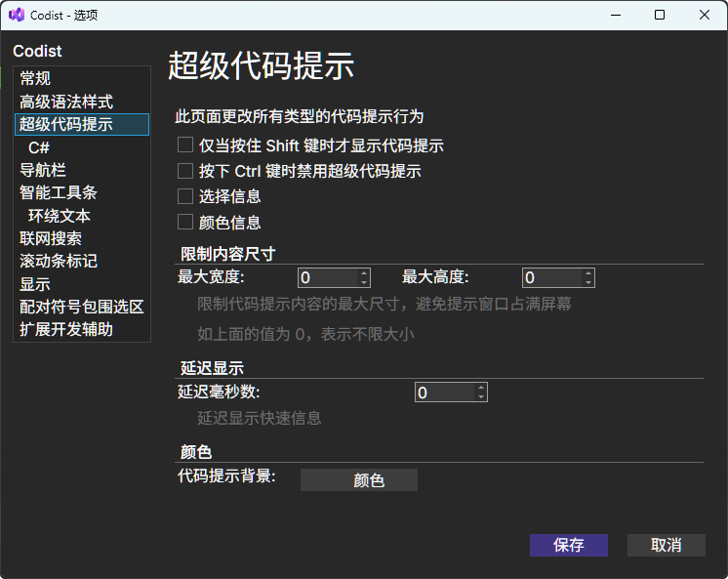Toggle 按下 Ctrl 键时禁用超级代码提示 checkbox
The width and height of the screenshot is (728, 579).
click(185, 171)
